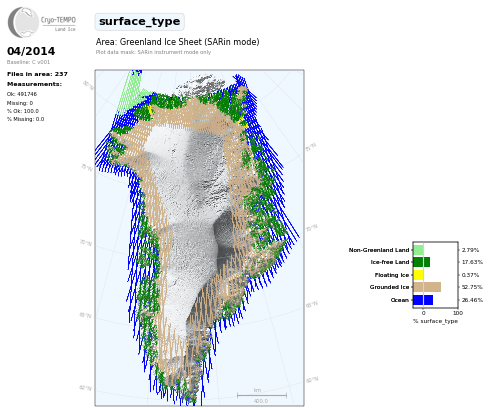
Task: Click the Cryo-TEMPO Land Ice text
Action: pyautogui.click(x=58, y=23)
